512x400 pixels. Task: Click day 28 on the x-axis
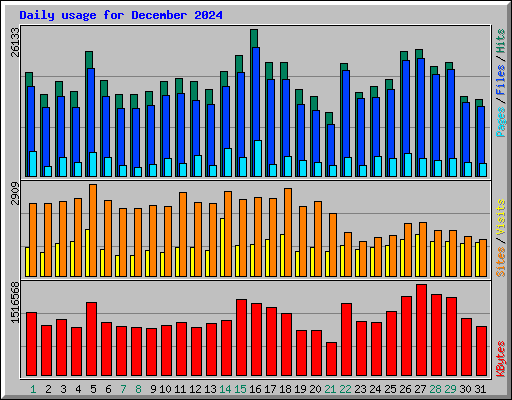click(x=435, y=389)
